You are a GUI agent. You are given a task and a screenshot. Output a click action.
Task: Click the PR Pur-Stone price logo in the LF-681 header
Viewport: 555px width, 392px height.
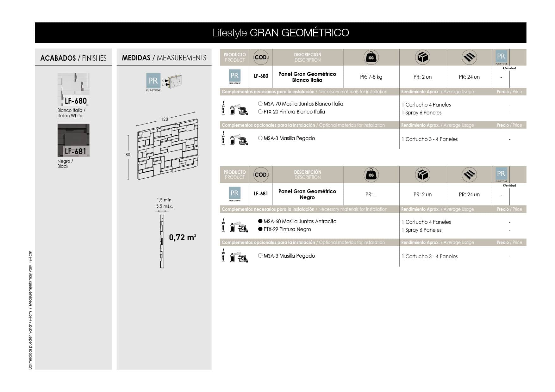click(x=501, y=175)
